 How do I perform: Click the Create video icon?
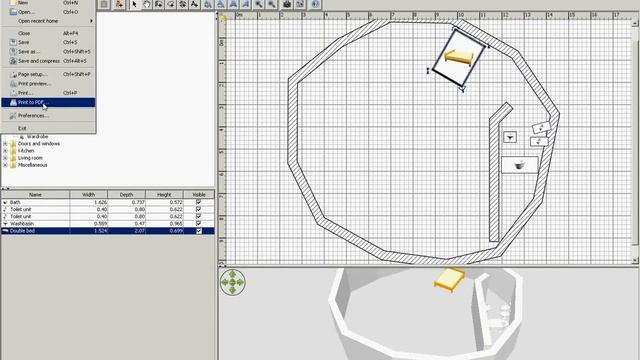coord(300,4)
